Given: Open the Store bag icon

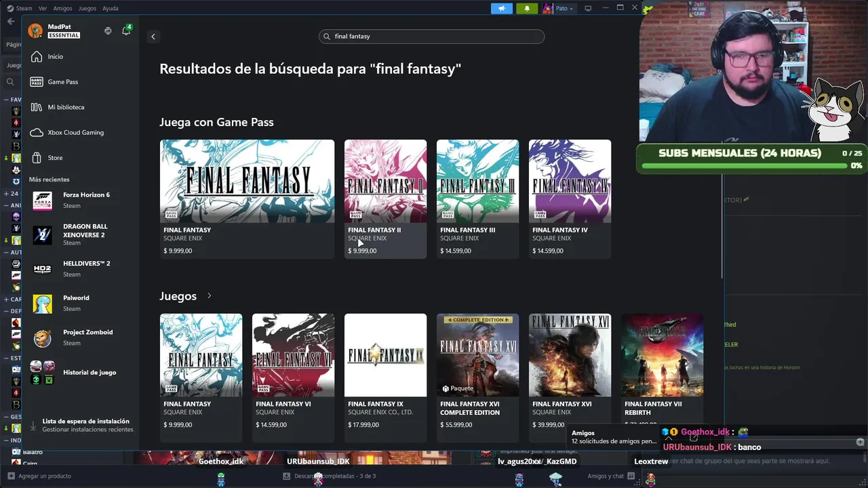Looking at the screenshot, I should [36, 158].
